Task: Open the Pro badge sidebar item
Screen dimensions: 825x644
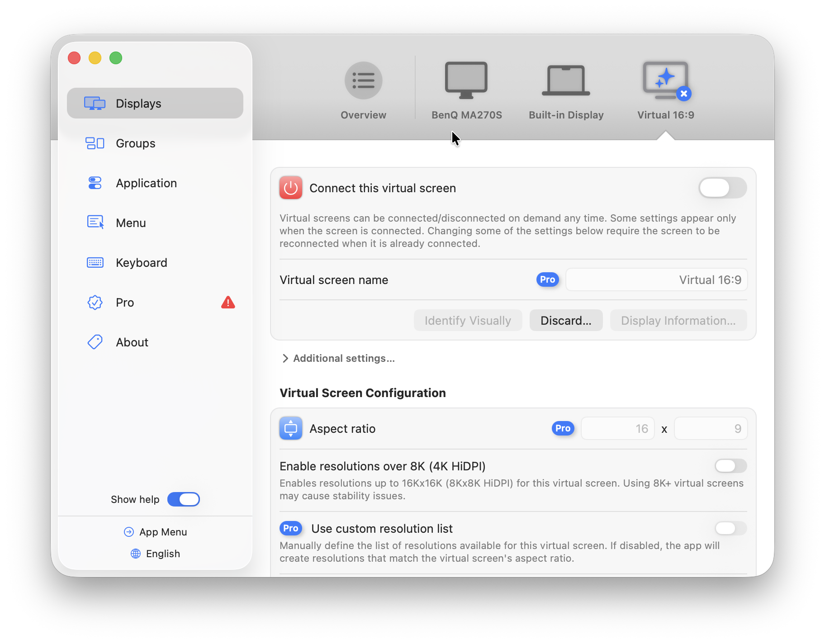Action: 95,303
